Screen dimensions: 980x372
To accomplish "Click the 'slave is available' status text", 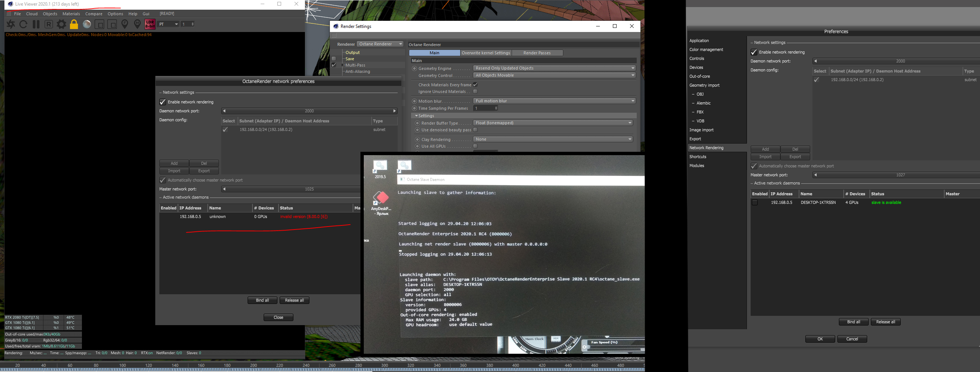I will point(886,202).
